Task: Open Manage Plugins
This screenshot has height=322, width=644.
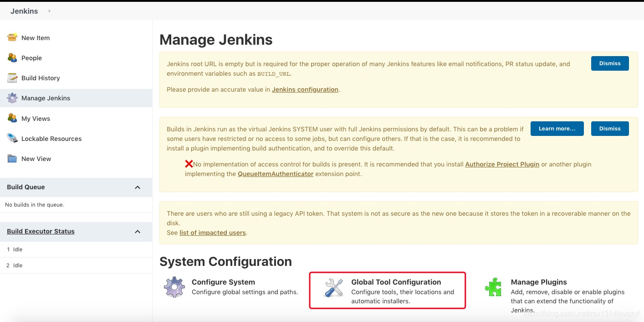Action: pos(539,282)
